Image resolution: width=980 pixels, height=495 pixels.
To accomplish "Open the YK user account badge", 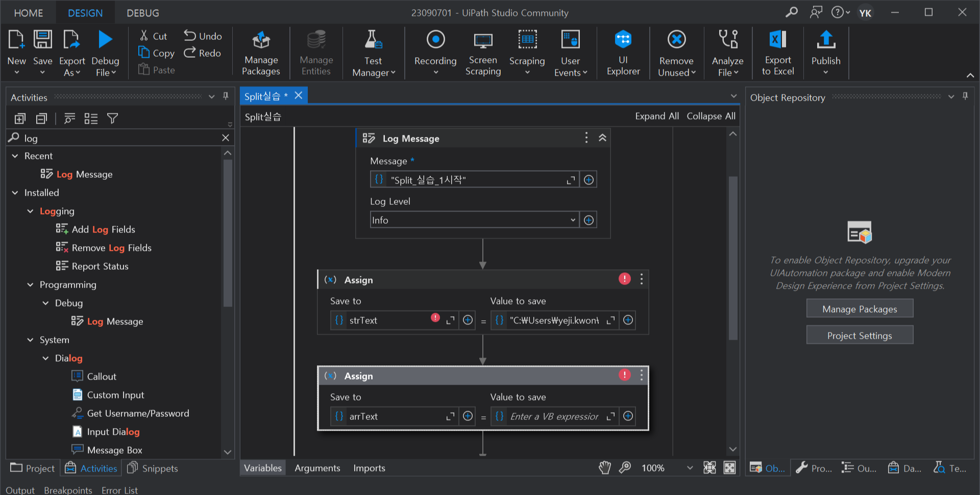I will [x=865, y=13].
